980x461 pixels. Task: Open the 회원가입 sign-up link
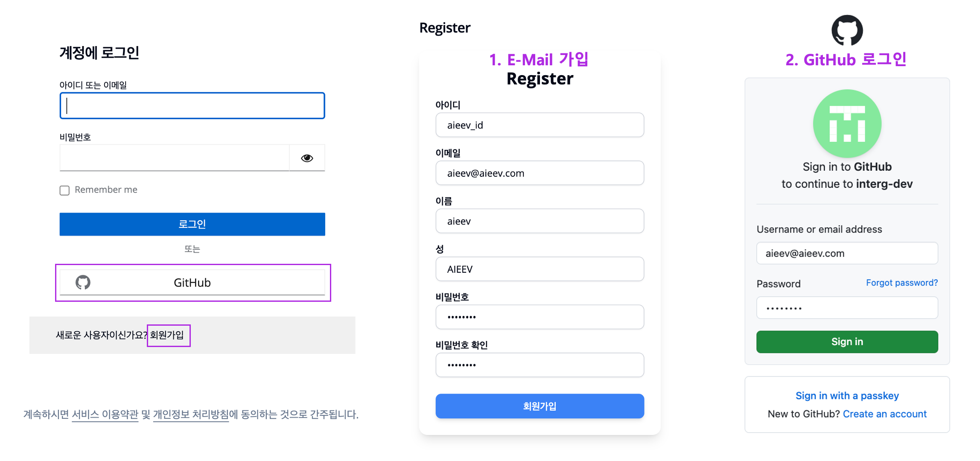click(x=167, y=335)
